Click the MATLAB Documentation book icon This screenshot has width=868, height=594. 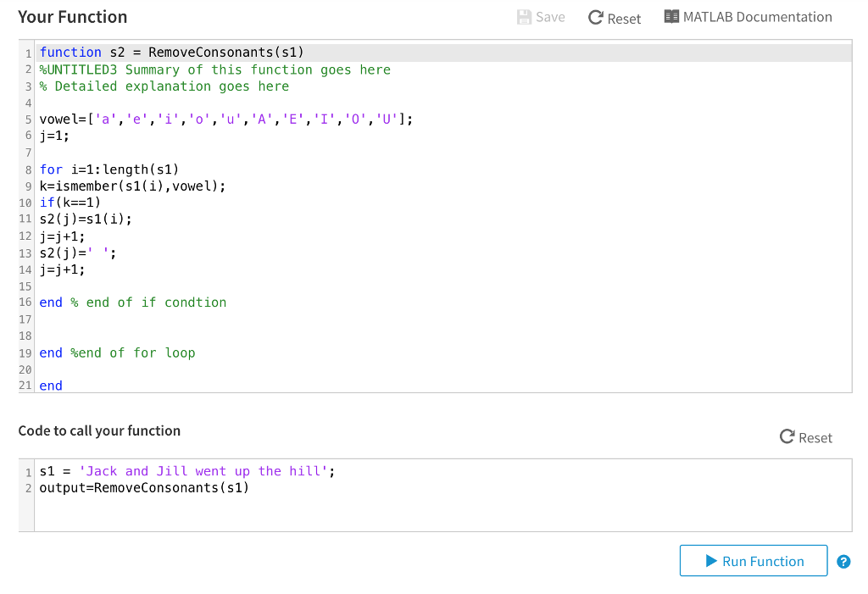pyautogui.click(x=671, y=17)
